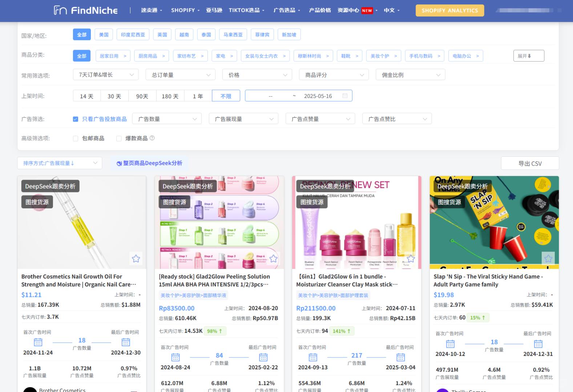Image resolution: width=573 pixels, height=392 pixels.
Task: Click last-ad calendar icon dated 2025-03-04
Action: [x=400, y=357]
